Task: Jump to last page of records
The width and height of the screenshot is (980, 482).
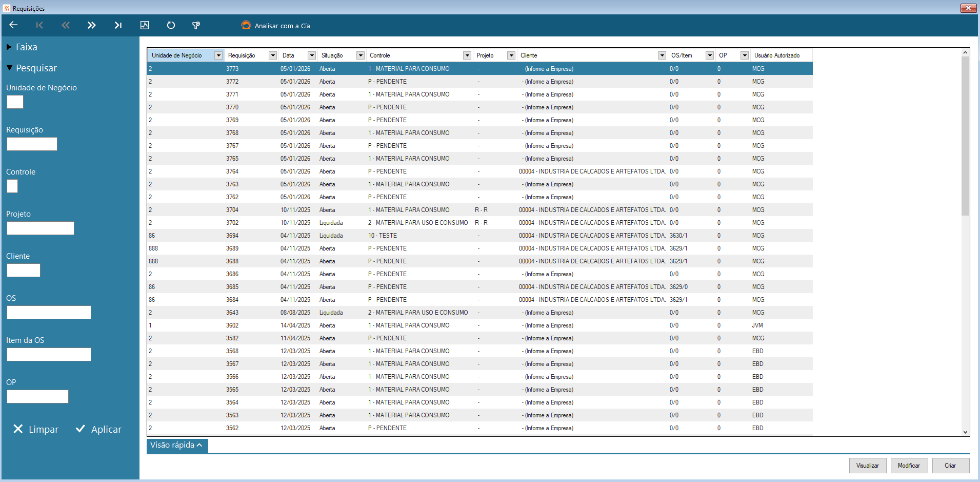Action: pyautogui.click(x=118, y=25)
